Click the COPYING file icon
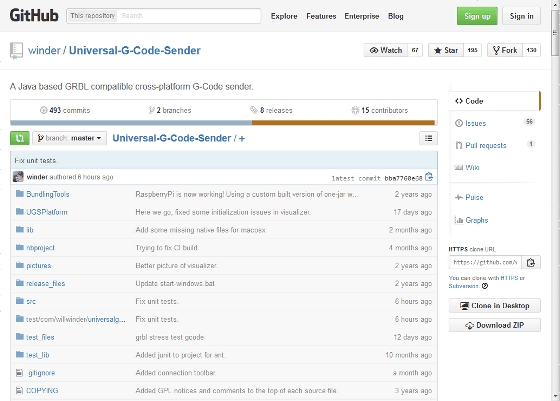Viewport: 560px width, 401px height. pos(19,390)
